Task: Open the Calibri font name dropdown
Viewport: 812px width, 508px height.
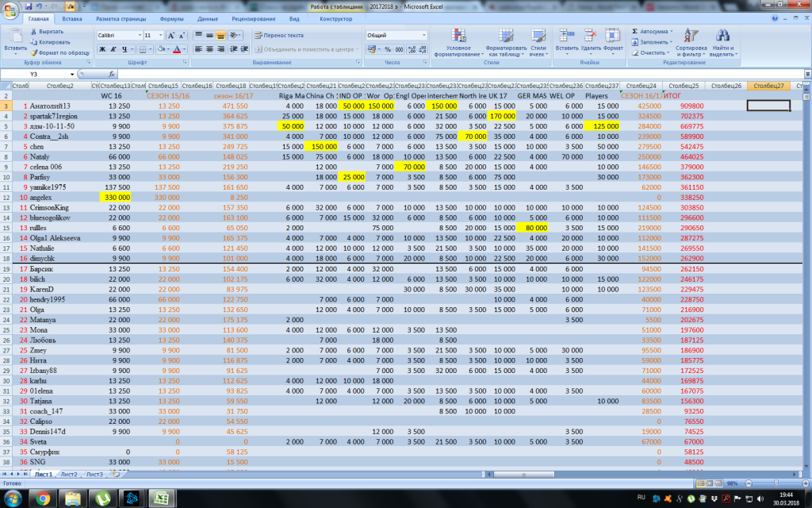Action: [138, 36]
